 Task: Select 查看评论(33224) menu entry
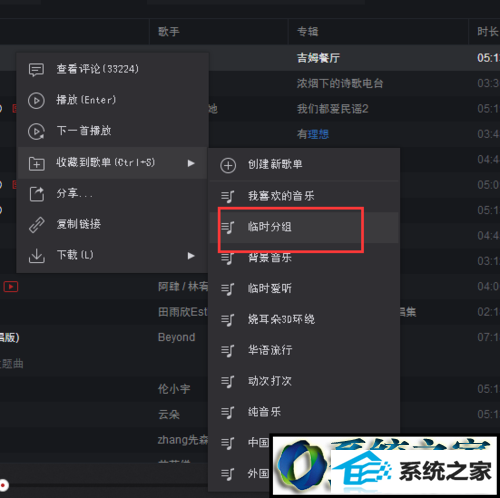pos(113,69)
